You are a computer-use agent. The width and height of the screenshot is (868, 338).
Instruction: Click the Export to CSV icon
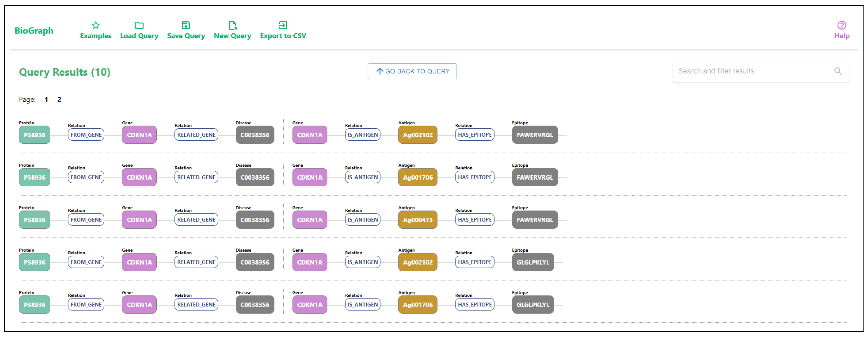point(283,25)
